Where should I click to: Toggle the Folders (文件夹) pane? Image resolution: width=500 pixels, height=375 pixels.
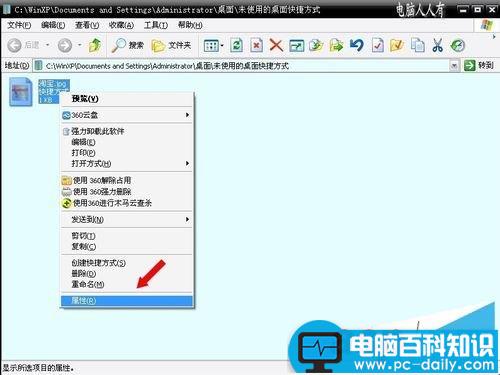171,45
